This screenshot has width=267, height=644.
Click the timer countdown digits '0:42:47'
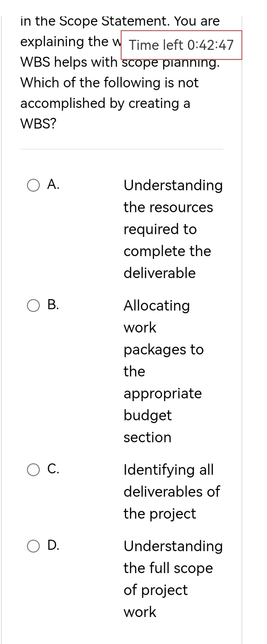coord(214,45)
